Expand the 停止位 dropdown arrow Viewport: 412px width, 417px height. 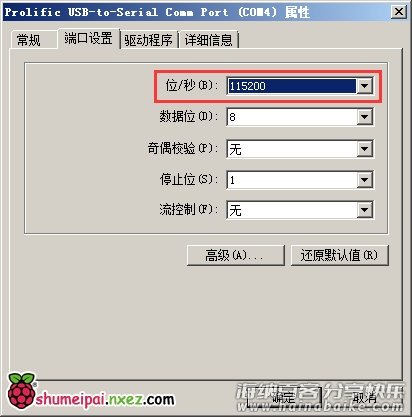[x=364, y=180]
